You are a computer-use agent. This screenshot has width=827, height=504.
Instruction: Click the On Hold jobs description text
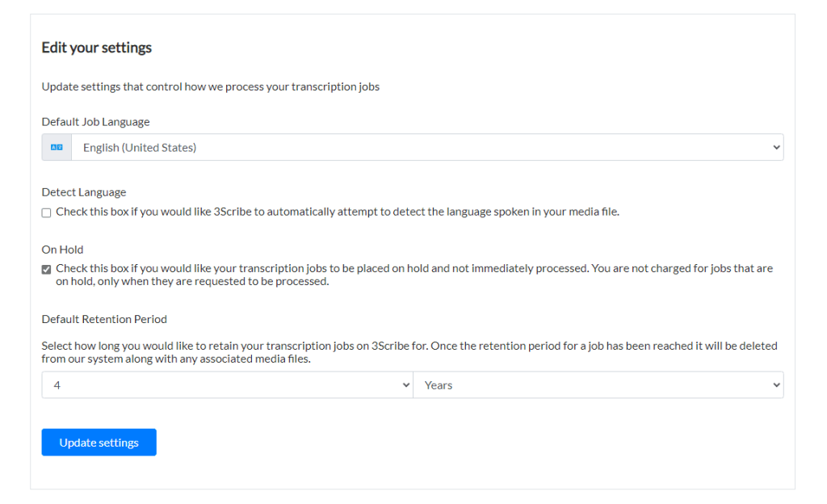(413, 275)
